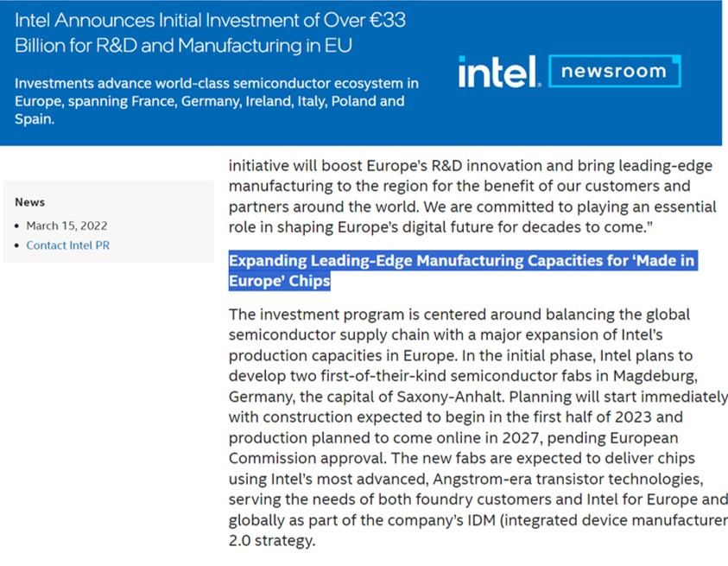Open the Contact Intel PR link
Viewport: 728px width, 566px height.
tap(67, 245)
